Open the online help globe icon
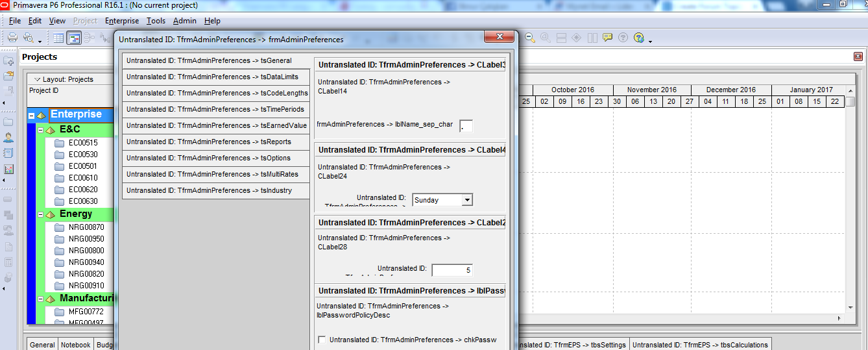The image size is (868, 350). coord(639,38)
